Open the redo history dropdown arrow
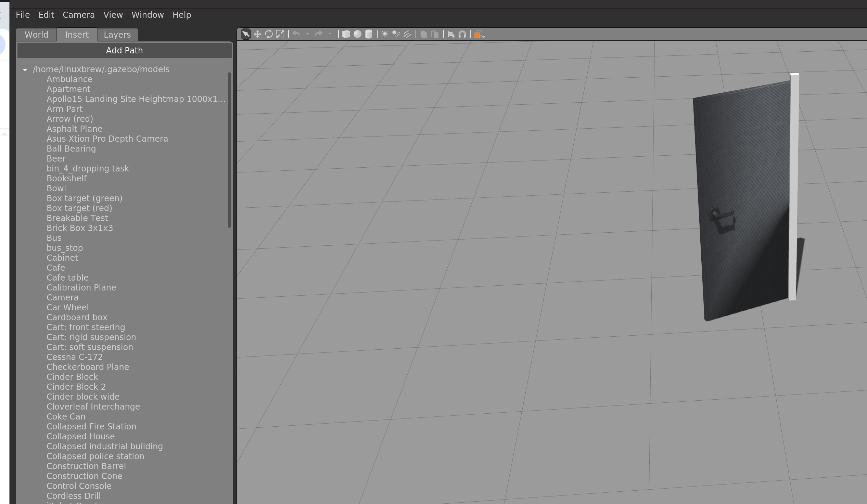The height and width of the screenshot is (504, 867). coord(330,34)
